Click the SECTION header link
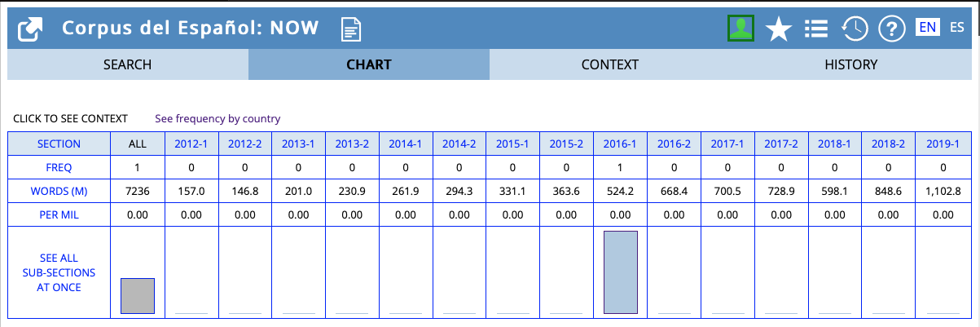 59,144
